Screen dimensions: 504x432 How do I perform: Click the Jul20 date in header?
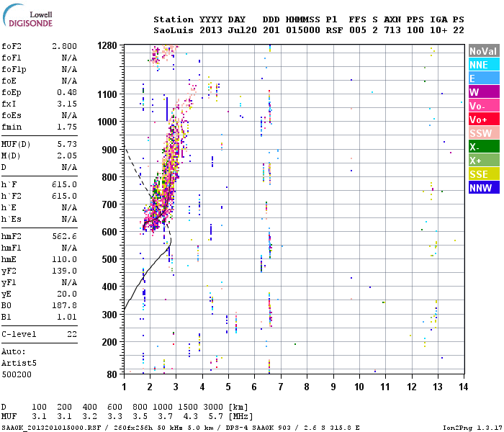pyautogui.click(x=243, y=30)
